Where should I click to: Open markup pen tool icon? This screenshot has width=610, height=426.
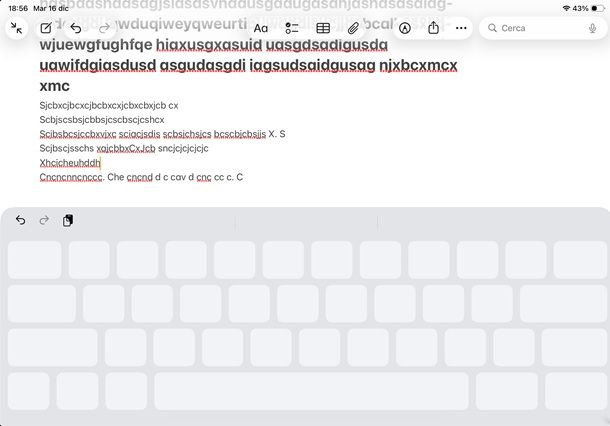click(405, 28)
